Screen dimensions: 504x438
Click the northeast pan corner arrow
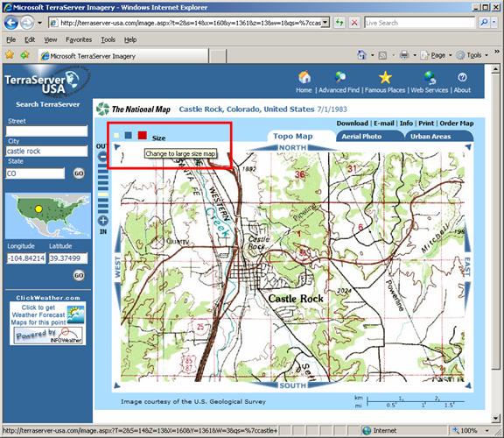(x=468, y=147)
